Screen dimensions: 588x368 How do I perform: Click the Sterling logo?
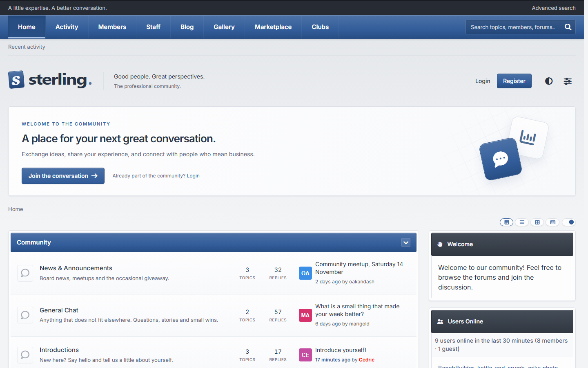click(x=50, y=80)
